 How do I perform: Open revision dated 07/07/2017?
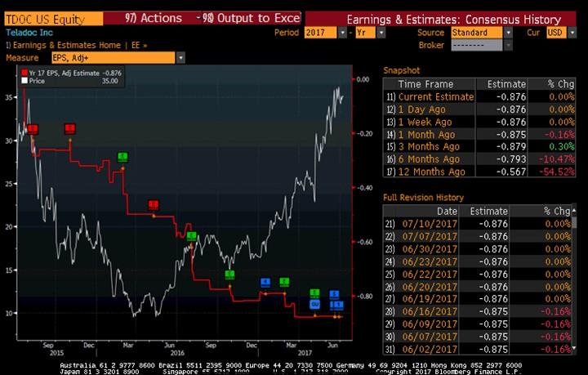tap(477, 237)
